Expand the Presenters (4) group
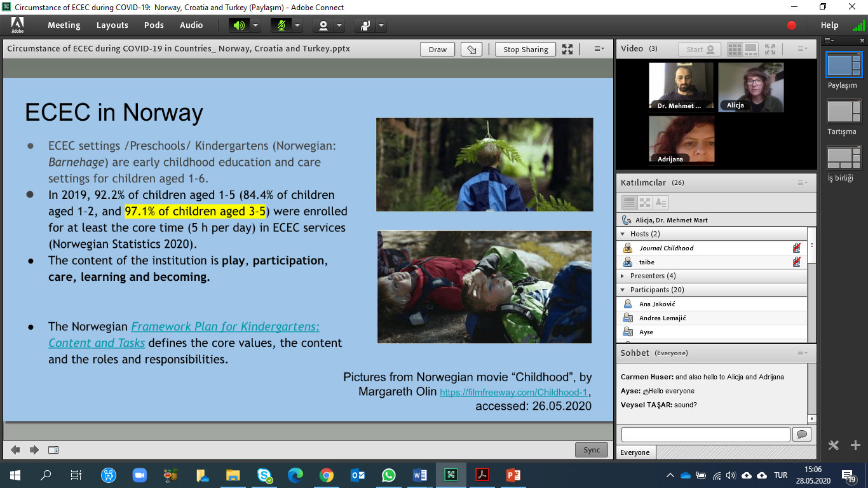This screenshot has width=868, height=488. [x=623, y=276]
